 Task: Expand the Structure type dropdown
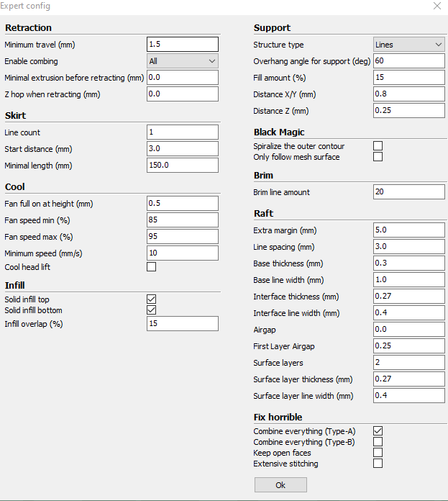(x=409, y=45)
